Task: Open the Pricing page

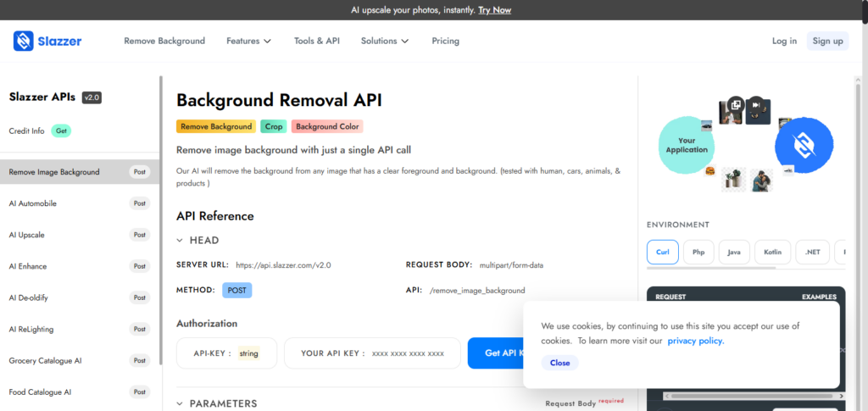Action: [x=446, y=41]
